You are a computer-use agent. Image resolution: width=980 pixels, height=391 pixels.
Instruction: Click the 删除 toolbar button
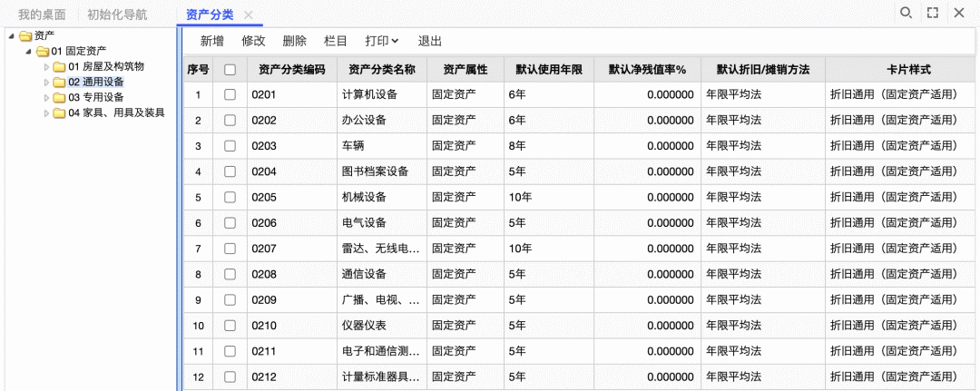pos(294,41)
